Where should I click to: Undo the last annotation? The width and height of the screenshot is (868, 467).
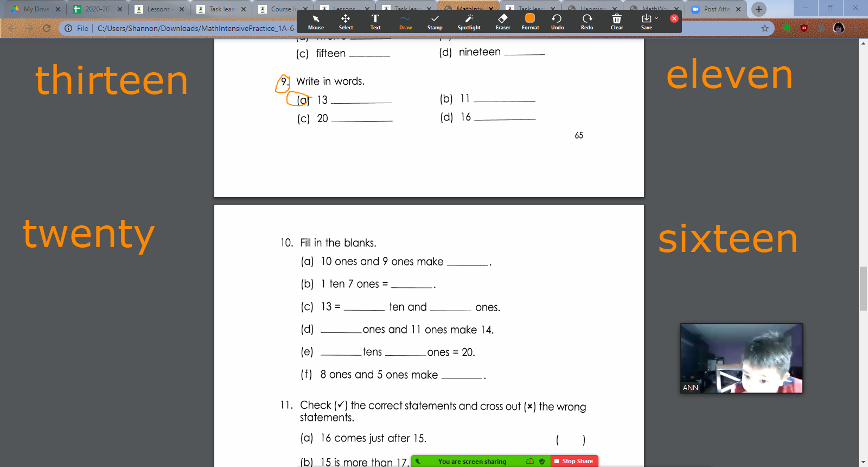tap(557, 22)
